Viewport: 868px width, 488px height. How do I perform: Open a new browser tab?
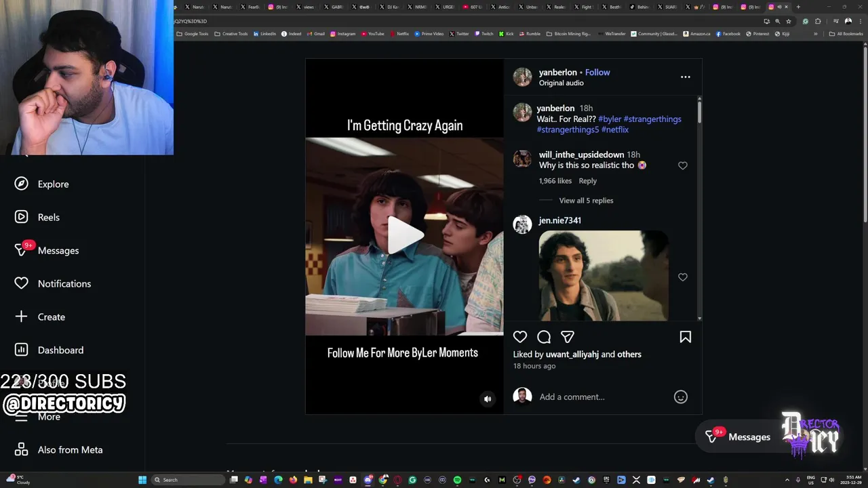pos(798,7)
